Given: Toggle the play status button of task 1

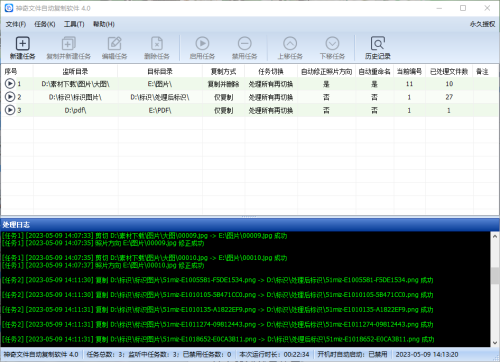Looking at the screenshot, I should [10, 84].
